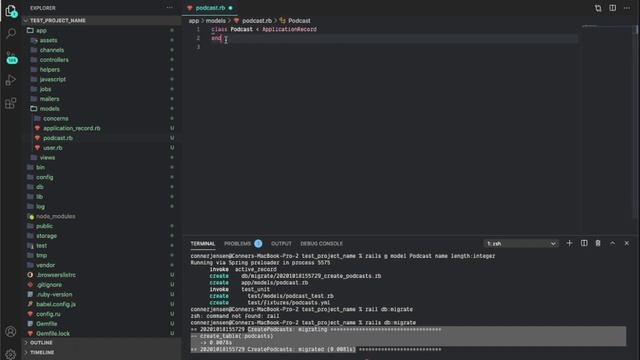The height and width of the screenshot is (360, 640).
Task: Expand the test folder
Action: pyautogui.click(x=42, y=246)
